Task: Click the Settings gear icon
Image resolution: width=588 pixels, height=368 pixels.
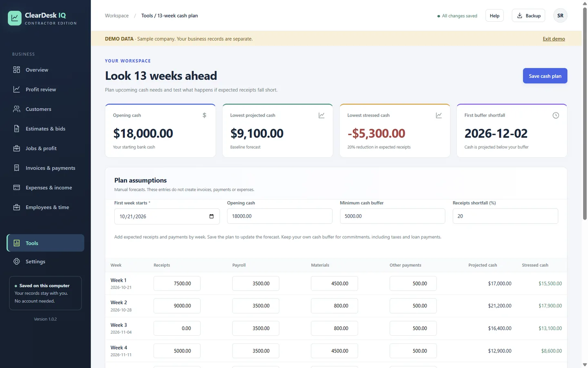Action: pos(17,262)
